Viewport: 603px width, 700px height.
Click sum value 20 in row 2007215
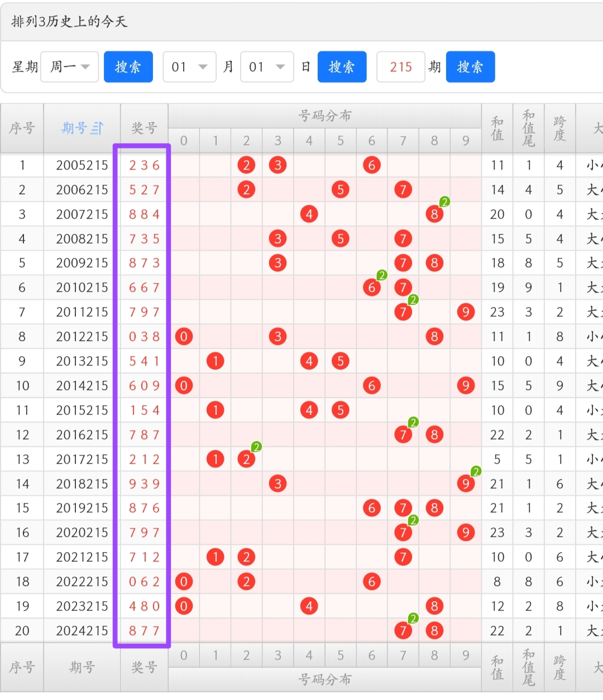pyautogui.click(x=497, y=214)
